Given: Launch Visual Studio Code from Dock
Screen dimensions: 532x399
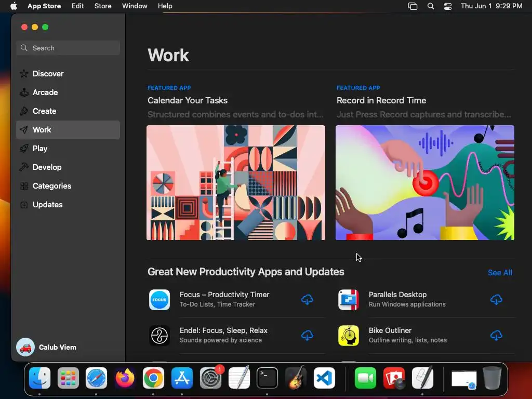Looking at the screenshot, I should tap(324, 378).
